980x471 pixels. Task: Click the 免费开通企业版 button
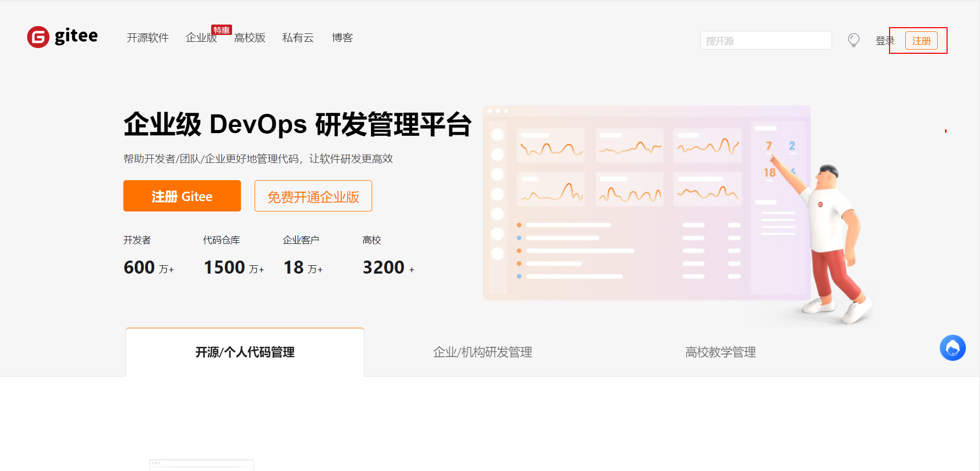pos(313,196)
